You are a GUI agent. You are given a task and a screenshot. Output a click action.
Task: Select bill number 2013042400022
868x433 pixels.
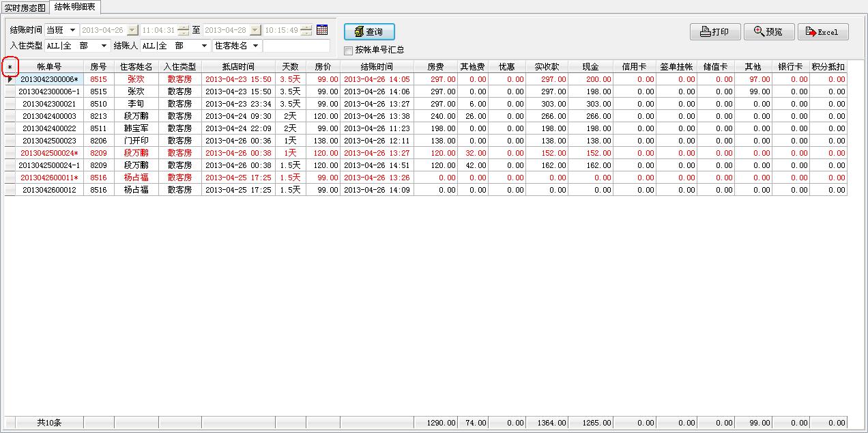point(49,128)
